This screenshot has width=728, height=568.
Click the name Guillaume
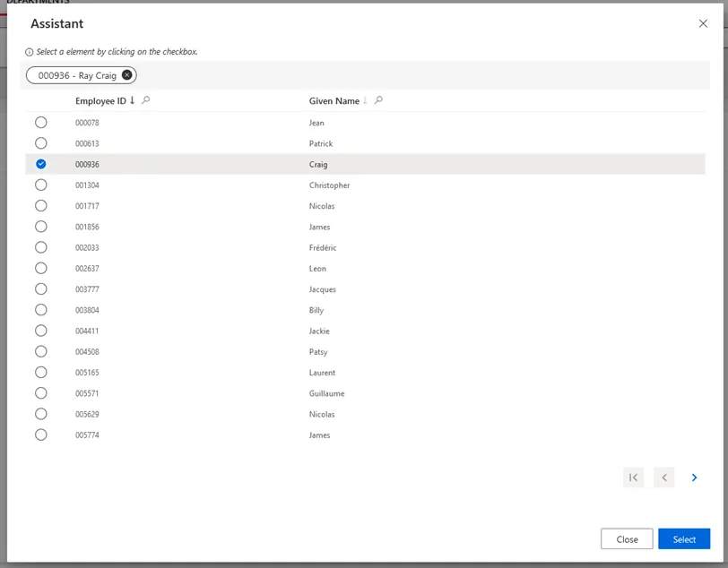(x=327, y=393)
